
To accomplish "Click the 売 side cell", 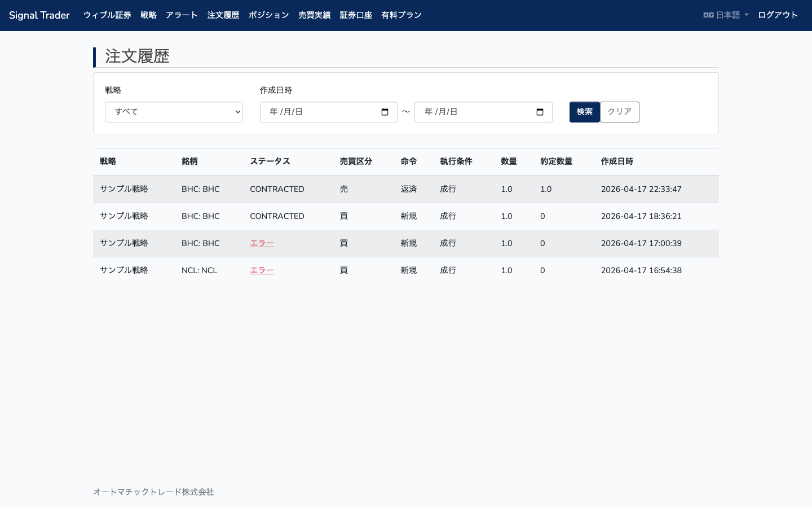I will [344, 189].
